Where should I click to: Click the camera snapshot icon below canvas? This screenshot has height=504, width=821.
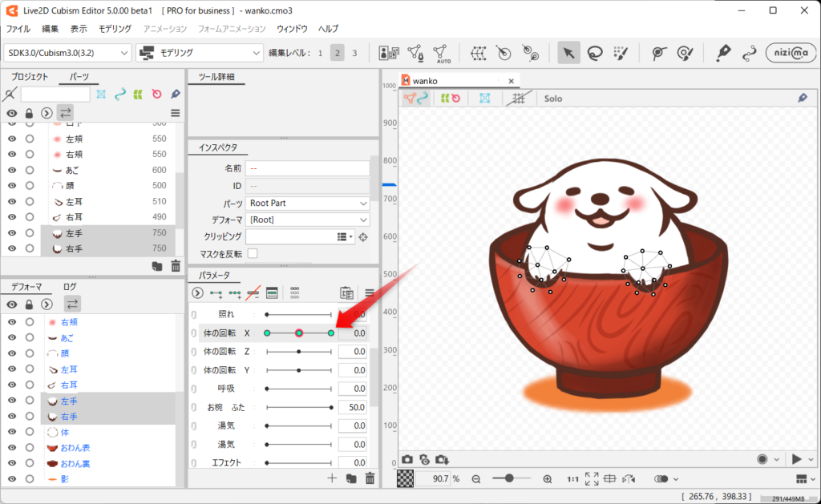click(x=407, y=459)
